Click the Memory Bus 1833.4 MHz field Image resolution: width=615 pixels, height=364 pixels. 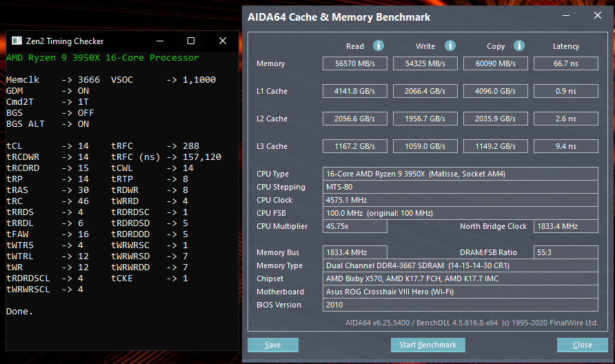(355, 252)
